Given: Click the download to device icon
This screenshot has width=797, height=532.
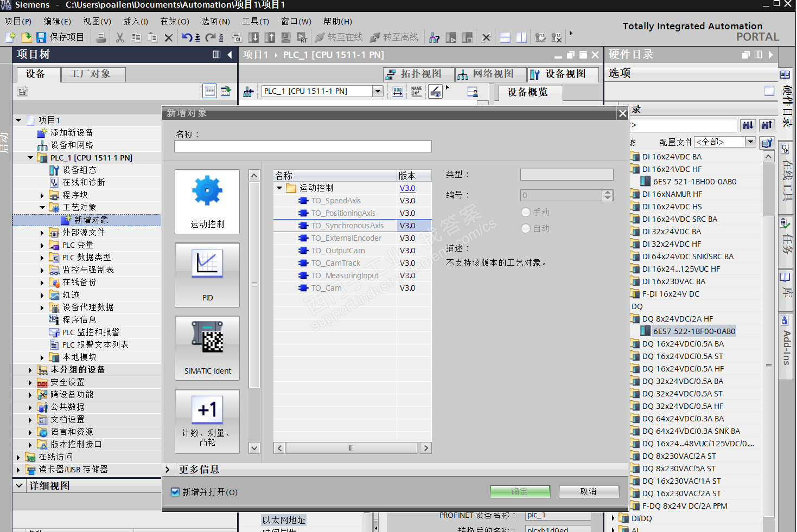Looking at the screenshot, I should click(253, 37).
